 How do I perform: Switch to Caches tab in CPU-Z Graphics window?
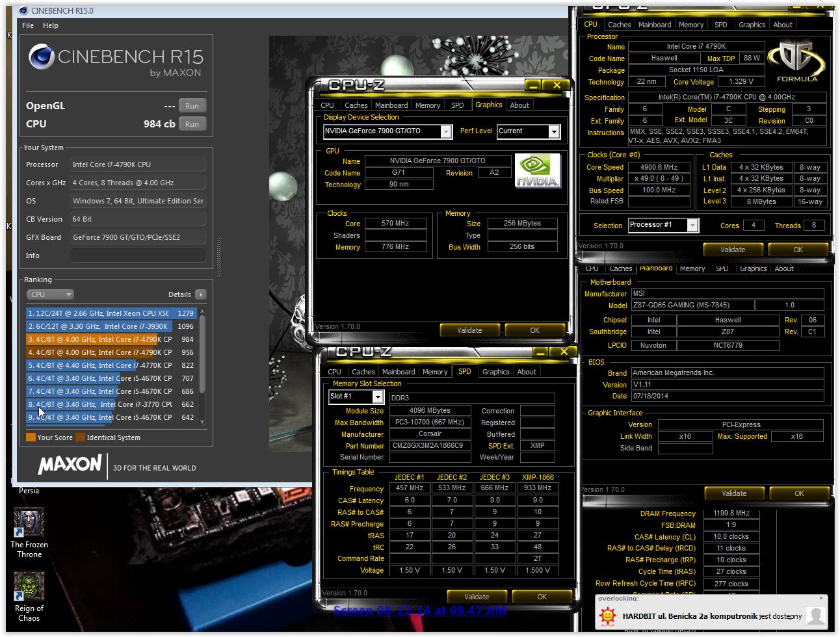356,105
